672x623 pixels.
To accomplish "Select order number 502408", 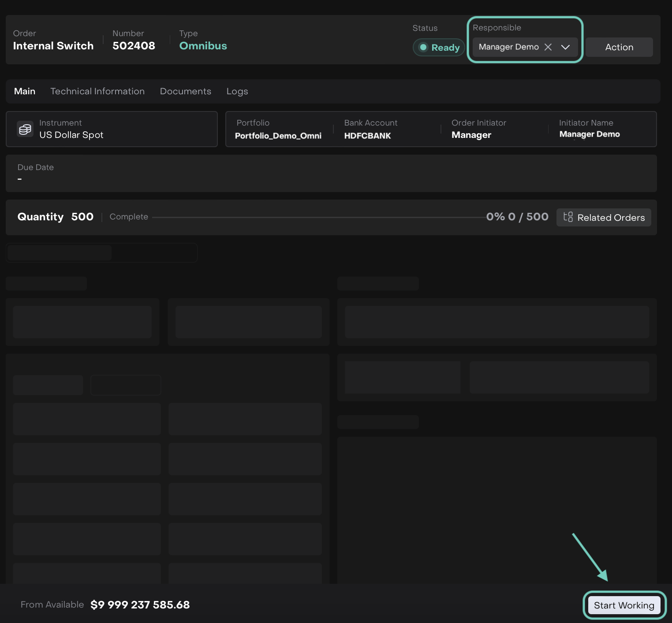I will point(134,46).
